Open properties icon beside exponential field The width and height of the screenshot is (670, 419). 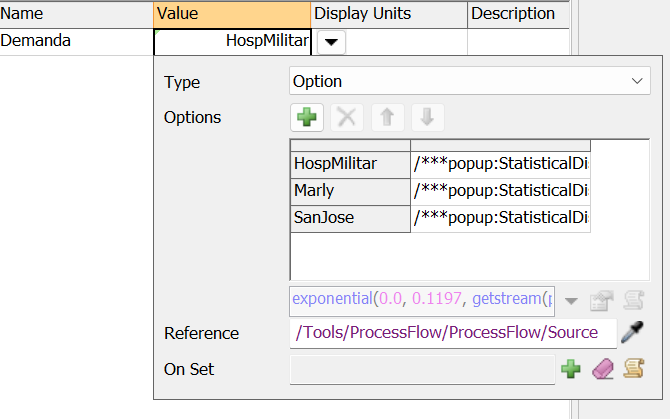(x=602, y=301)
